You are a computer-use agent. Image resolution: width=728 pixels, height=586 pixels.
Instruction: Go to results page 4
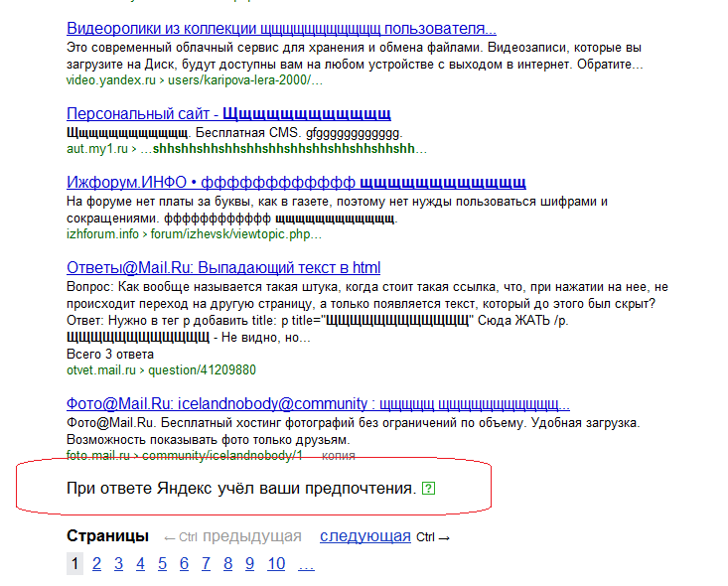[140, 564]
